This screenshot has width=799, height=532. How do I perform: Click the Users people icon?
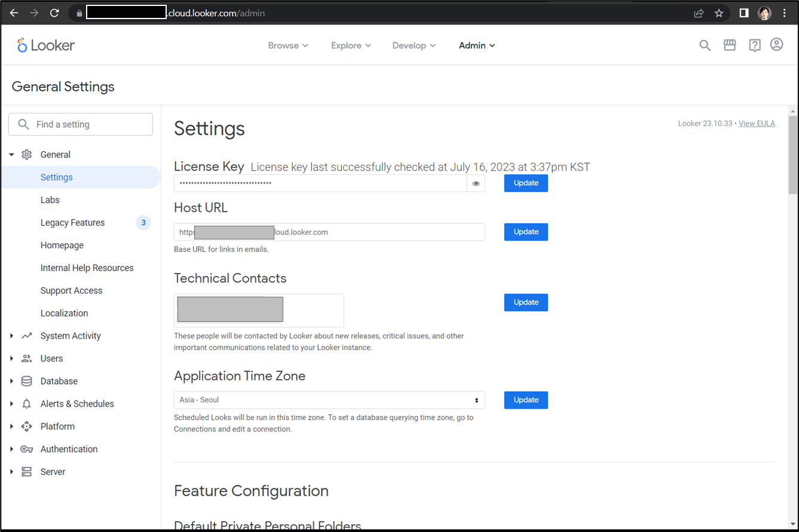[x=27, y=359]
